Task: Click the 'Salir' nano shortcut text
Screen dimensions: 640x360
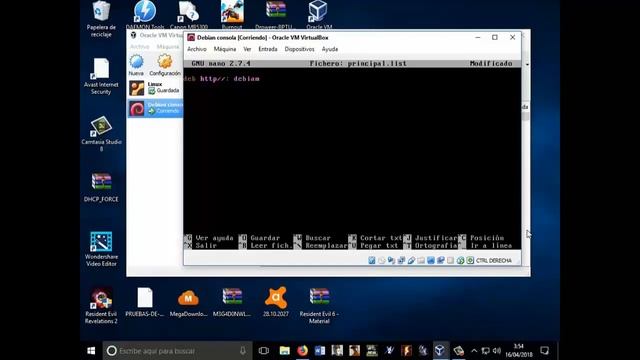Action: (x=206, y=245)
